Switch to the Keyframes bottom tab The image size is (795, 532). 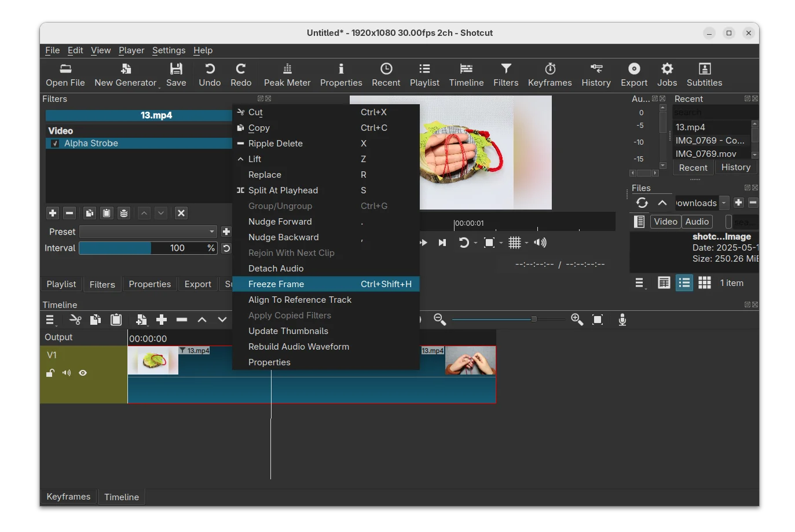[68, 497]
